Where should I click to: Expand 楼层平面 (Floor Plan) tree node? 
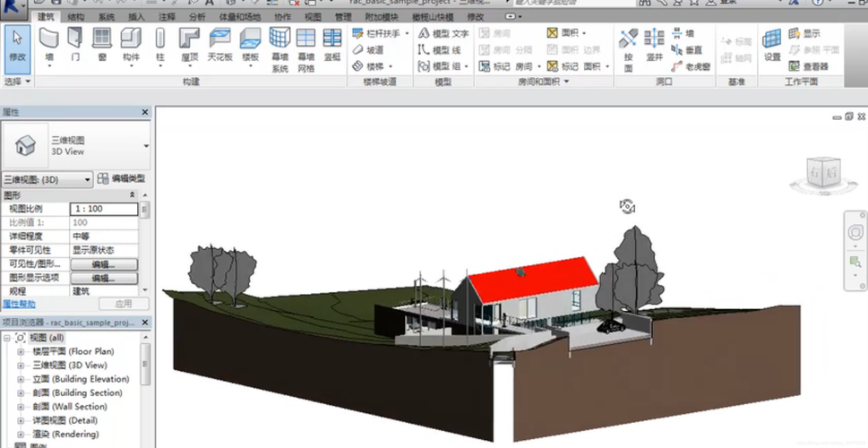pos(21,352)
